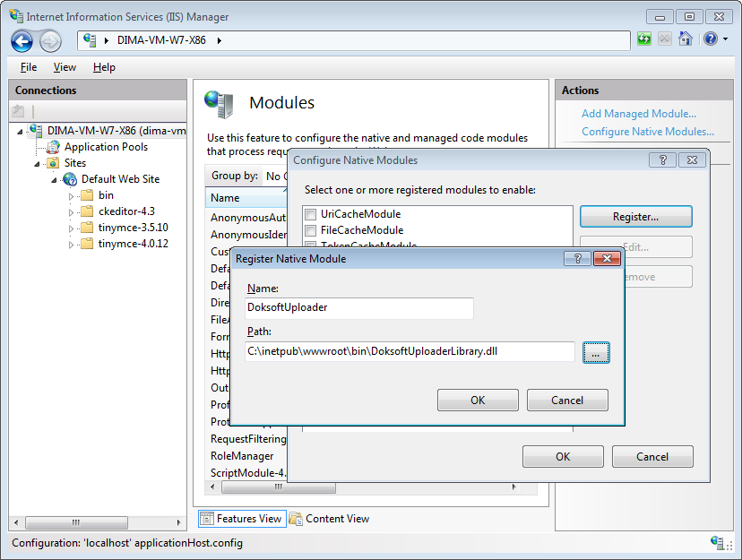Expand the ckeditor-4.3 folder node
The width and height of the screenshot is (742, 560).
coord(72,212)
